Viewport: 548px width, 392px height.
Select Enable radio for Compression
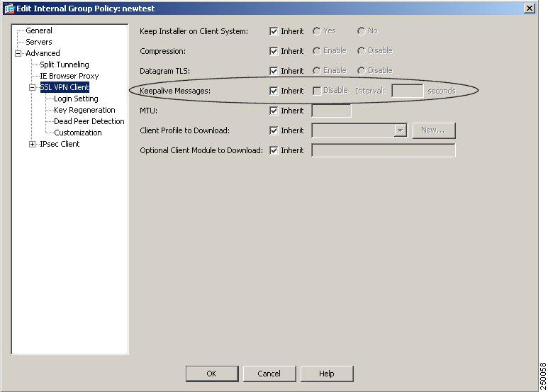(317, 51)
